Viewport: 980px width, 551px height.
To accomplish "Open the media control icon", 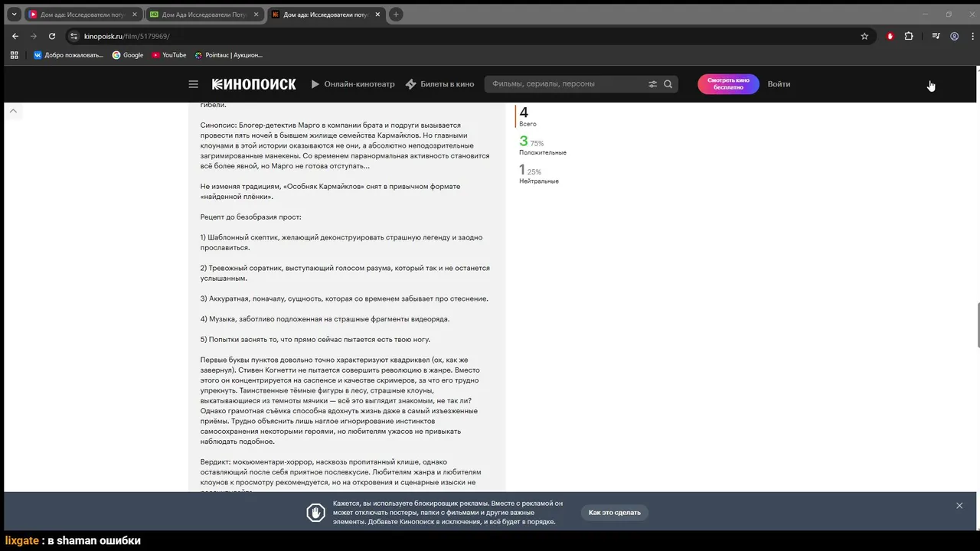I will pos(936,36).
